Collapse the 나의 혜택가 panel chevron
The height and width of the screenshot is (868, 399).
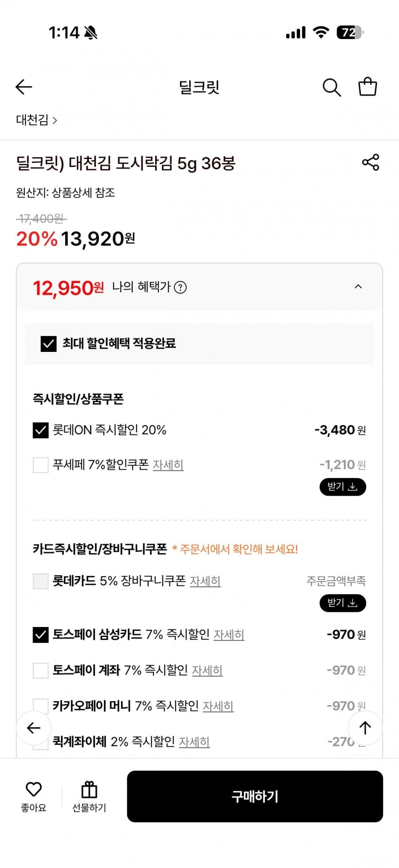tap(358, 287)
